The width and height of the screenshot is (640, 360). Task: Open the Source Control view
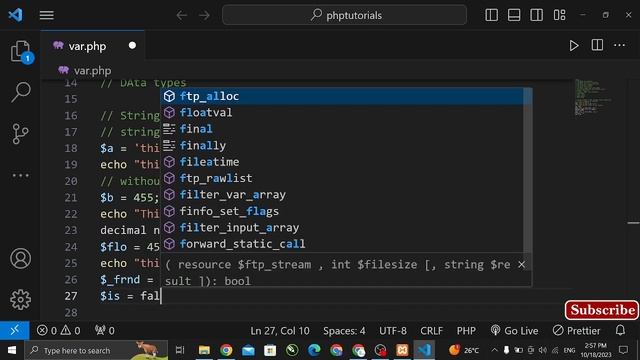pos(20,133)
